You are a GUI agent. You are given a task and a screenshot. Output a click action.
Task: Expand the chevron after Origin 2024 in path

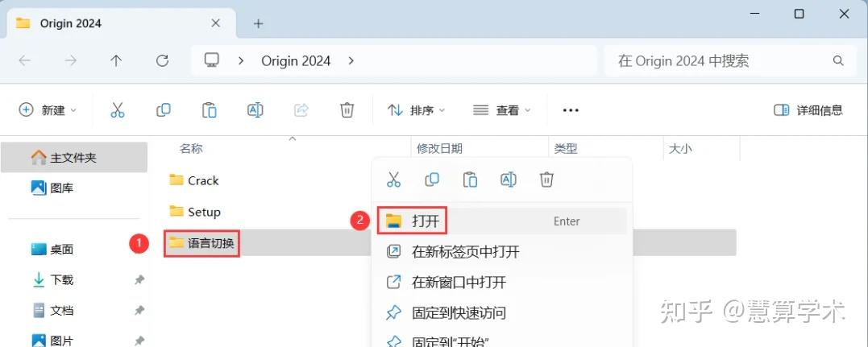pyautogui.click(x=351, y=61)
